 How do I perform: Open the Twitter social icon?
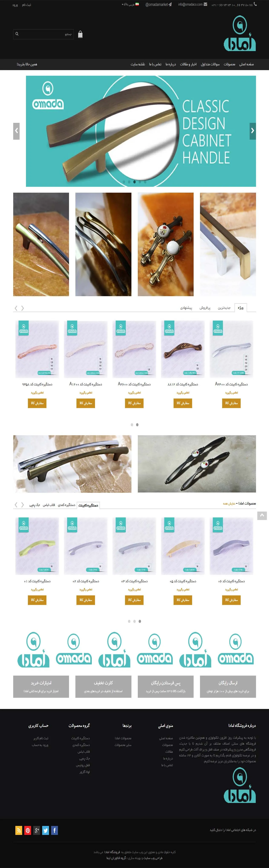coord(46,830)
